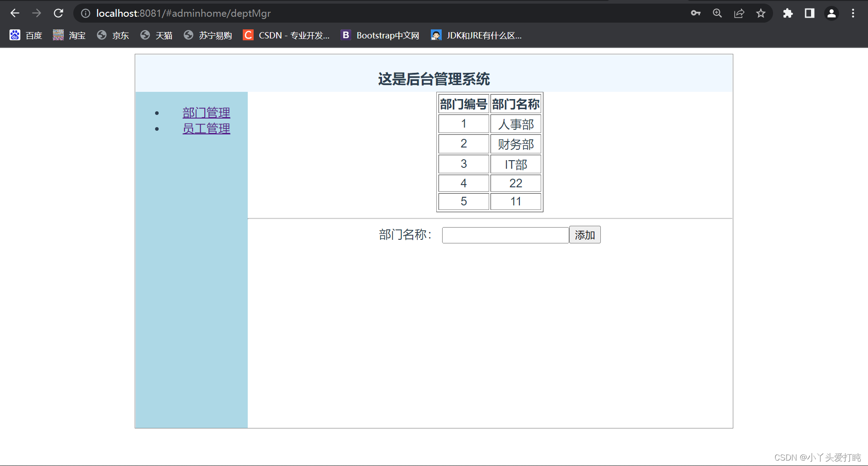Click the address bar URL
This screenshot has width=868, height=466.
point(184,14)
